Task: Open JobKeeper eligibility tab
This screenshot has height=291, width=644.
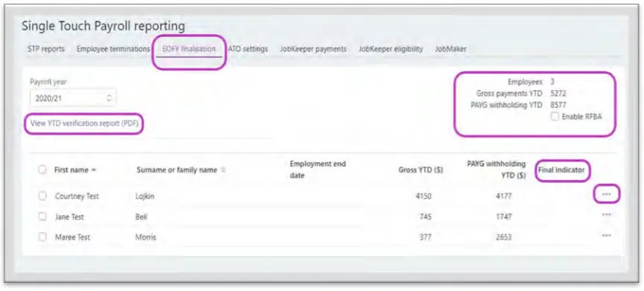Action: 391,49
